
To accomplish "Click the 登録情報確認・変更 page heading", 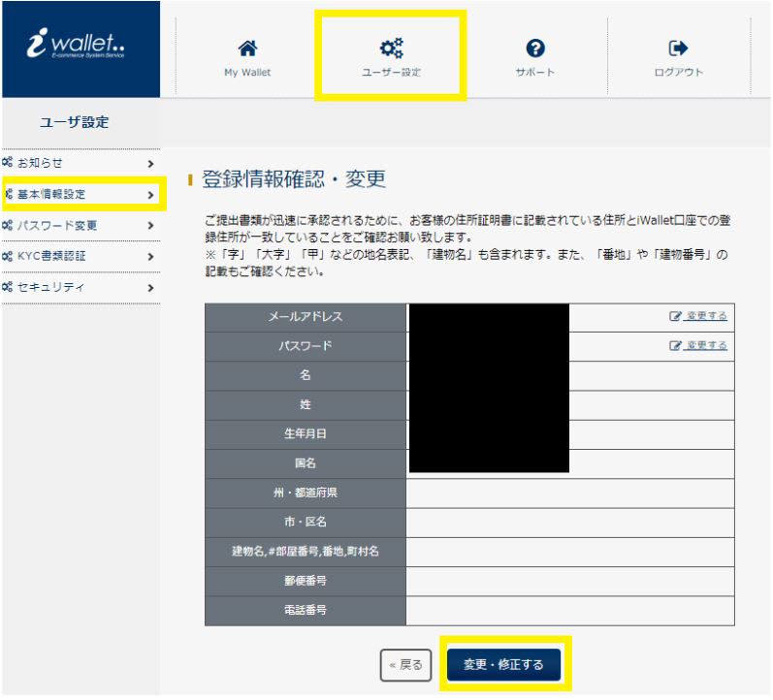I will (293, 178).
